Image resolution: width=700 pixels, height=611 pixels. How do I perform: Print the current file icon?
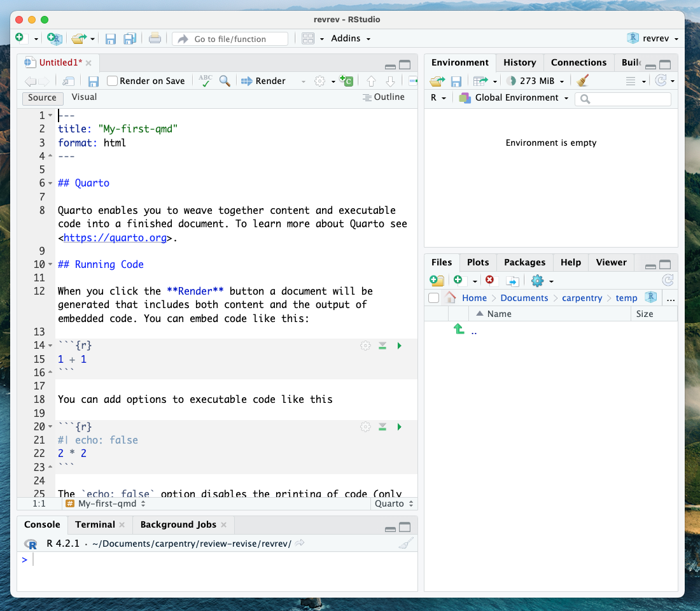[155, 38]
